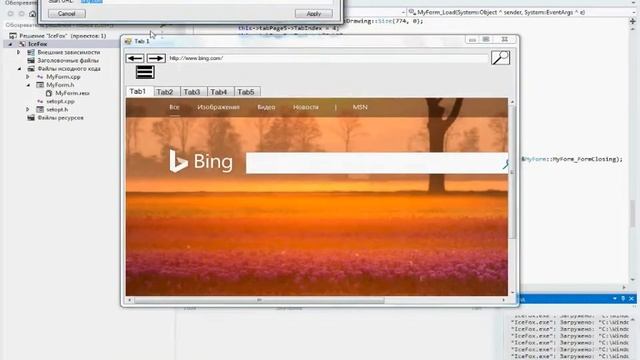Click the vertical scrollbar up arrow in browser
This screenshot has width=640, height=360.
[512, 102]
